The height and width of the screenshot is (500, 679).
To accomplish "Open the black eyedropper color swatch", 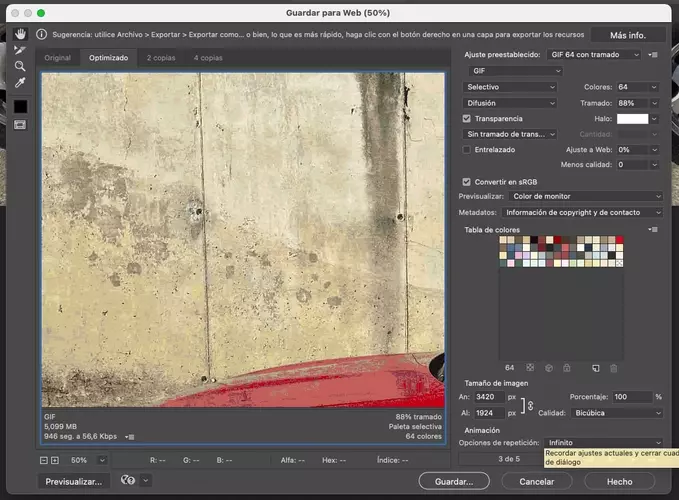I will (x=20, y=106).
